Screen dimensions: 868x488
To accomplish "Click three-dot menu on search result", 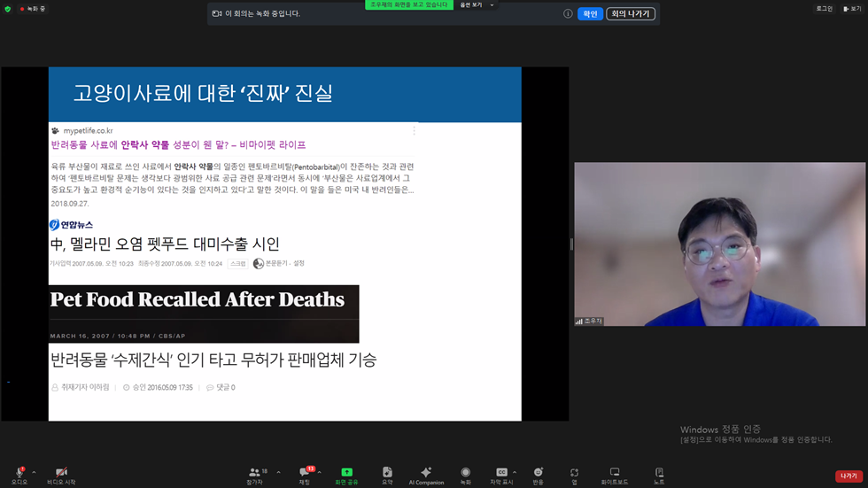I will pyautogui.click(x=415, y=130).
